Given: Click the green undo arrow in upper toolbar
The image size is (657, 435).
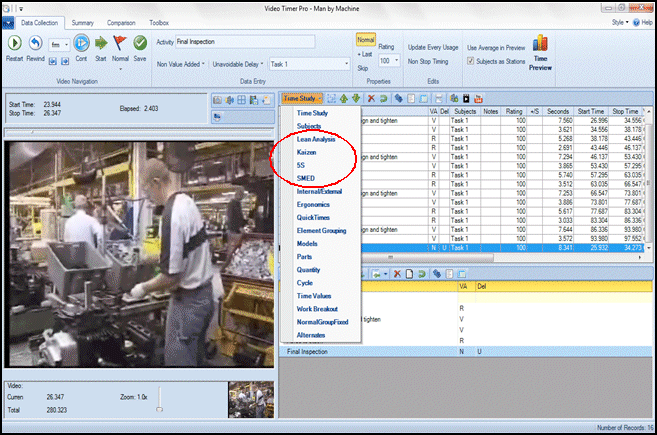Looking at the screenshot, I should [x=383, y=98].
